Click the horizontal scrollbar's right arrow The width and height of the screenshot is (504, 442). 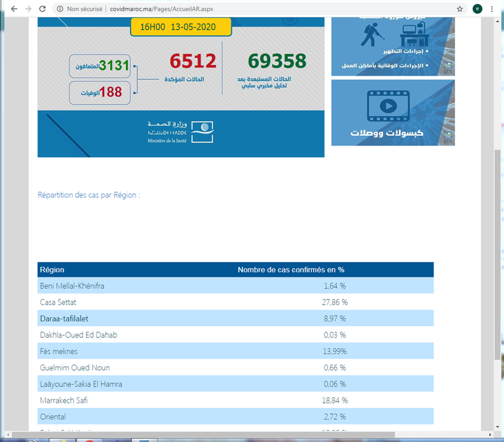[x=489, y=434]
